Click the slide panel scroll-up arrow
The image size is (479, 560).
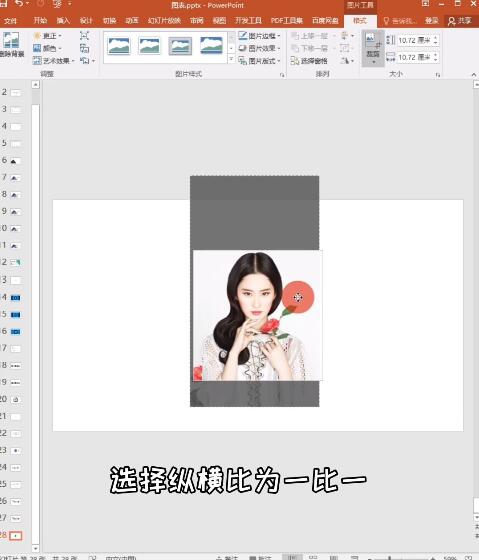click(35, 85)
